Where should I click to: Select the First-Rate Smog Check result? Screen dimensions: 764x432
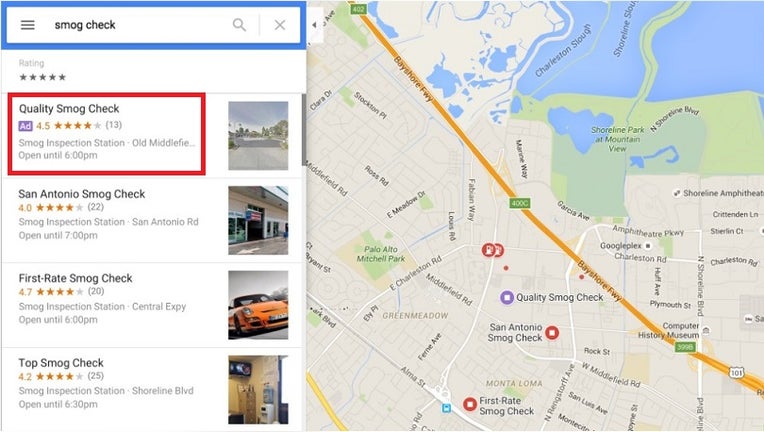(153, 305)
